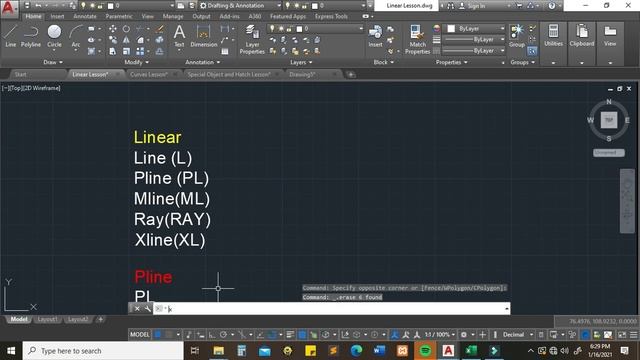640x360 pixels.
Task: Expand the Layers panel dropdown
Action: 301,62
